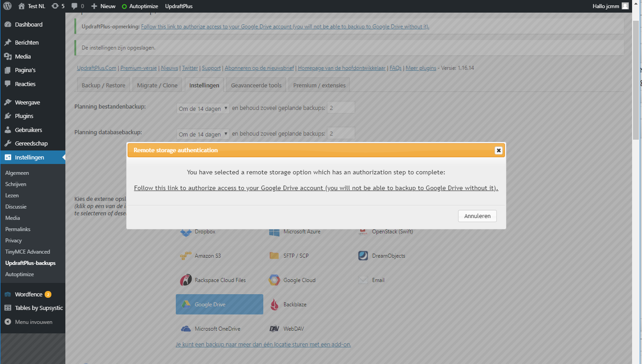The height and width of the screenshot is (364, 642).
Task: Click the Weergave brush icon
Action: [8, 103]
